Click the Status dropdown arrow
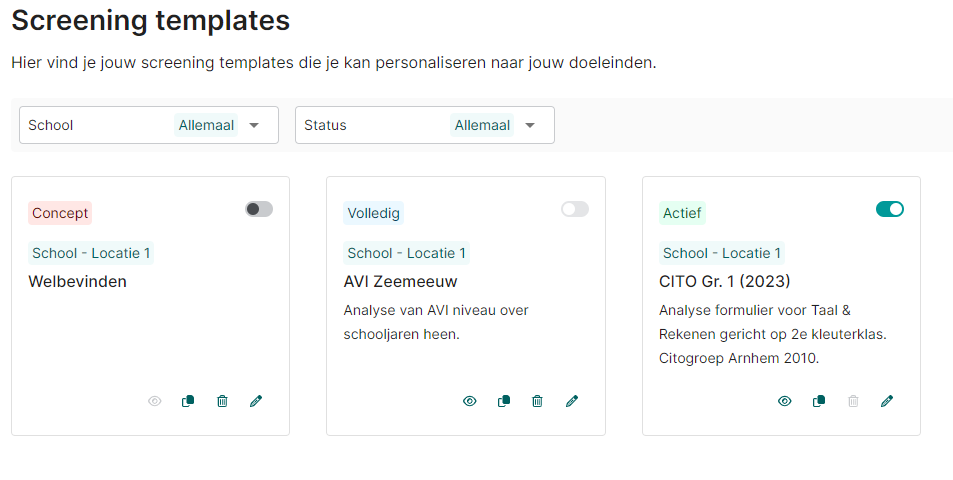The width and height of the screenshot is (953, 480). [530, 125]
